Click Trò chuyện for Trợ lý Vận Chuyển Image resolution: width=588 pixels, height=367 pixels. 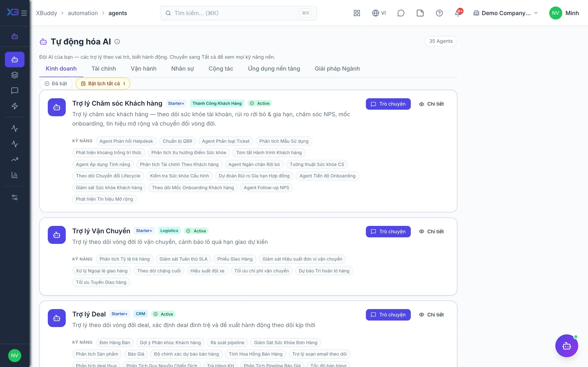point(388,232)
